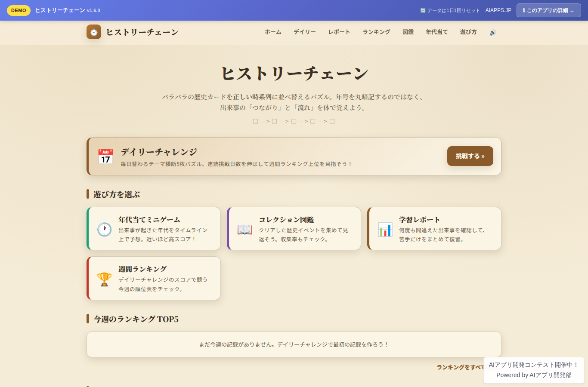Open the 年代当て nav item
Image resolution: width=588 pixels, height=387 pixels.
[436, 32]
